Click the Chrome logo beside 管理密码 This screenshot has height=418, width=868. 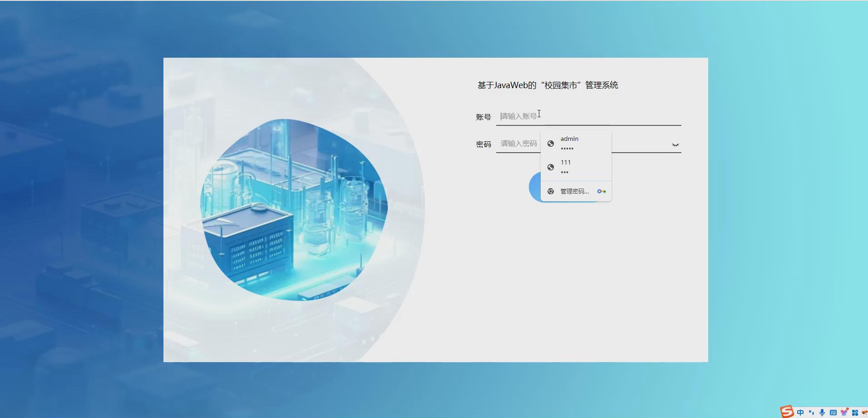pos(551,191)
